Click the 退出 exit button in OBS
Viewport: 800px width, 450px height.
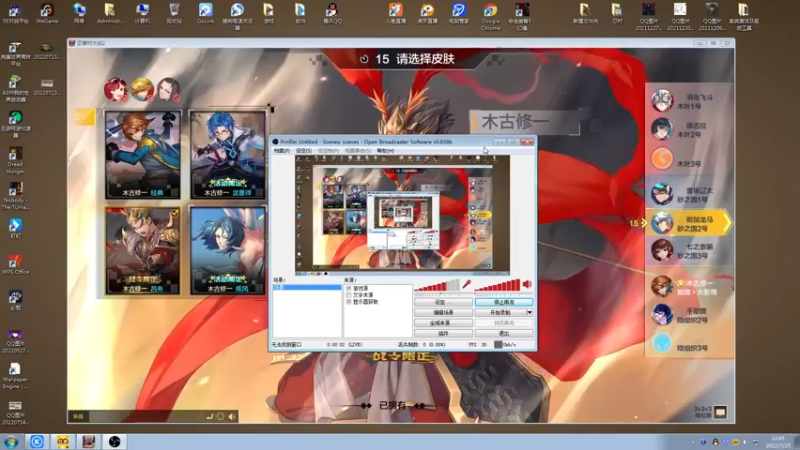(504, 333)
